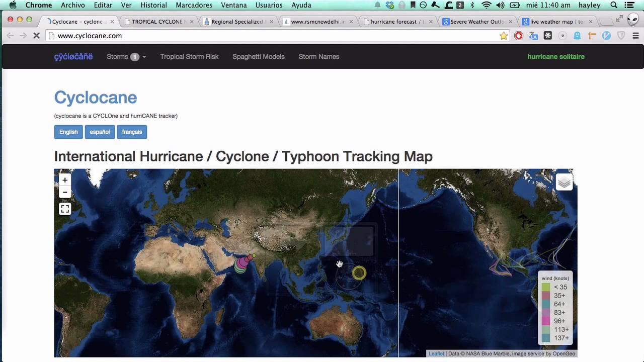
Task: Open the Marcadores menu
Action: tap(194, 5)
